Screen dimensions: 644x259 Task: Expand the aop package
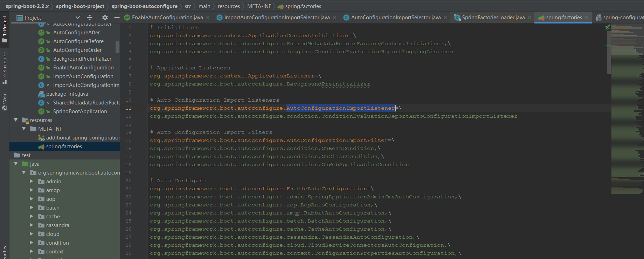pos(32,199)
